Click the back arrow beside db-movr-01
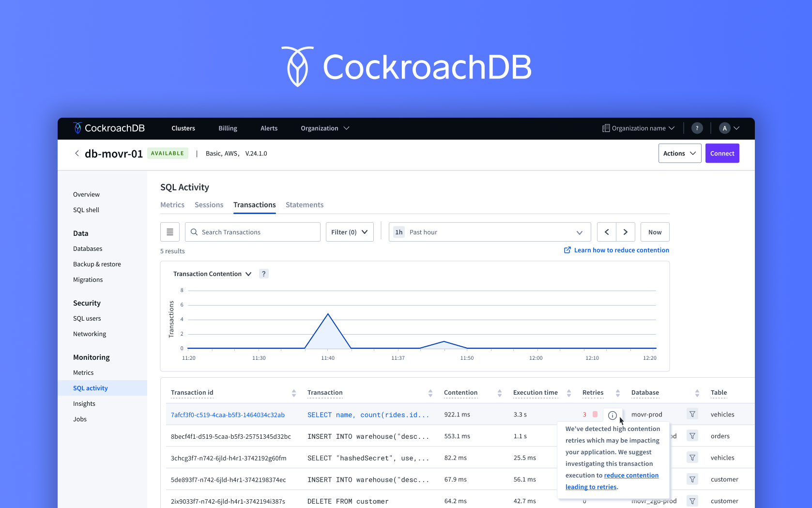 click(77, 154)
